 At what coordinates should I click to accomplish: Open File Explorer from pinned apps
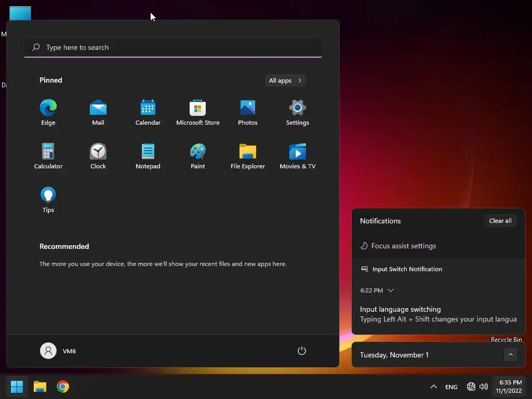coord(248,156)
